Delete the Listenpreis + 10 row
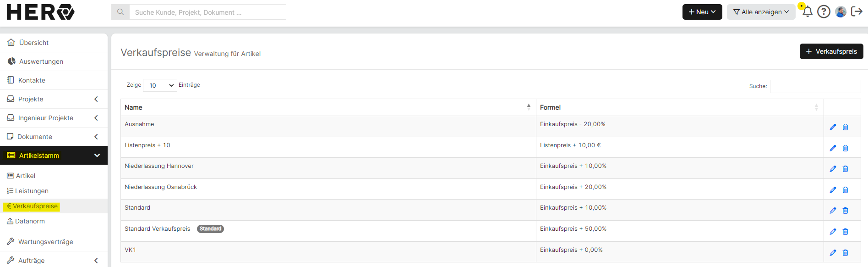This screenshot has height=267, width=868. (846, 148)
